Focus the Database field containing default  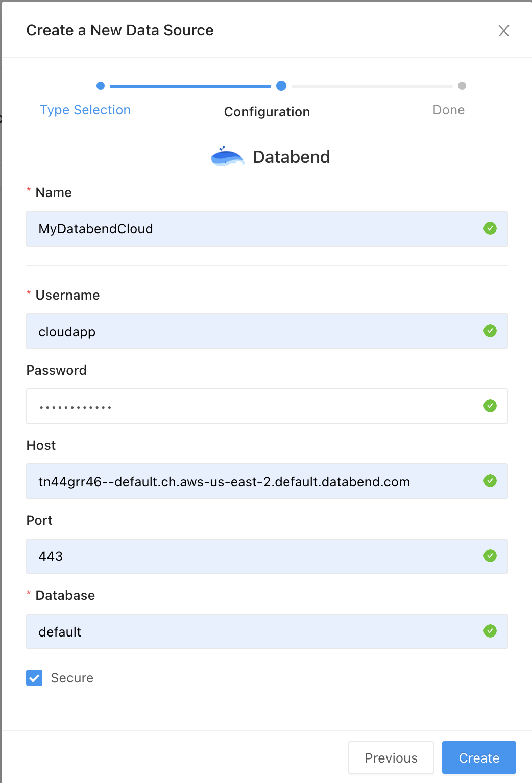[x=267, y=631]
